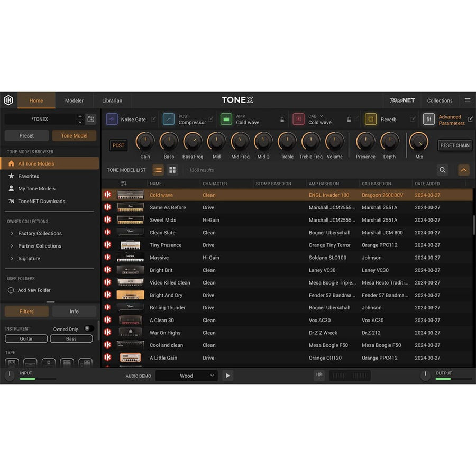Screen dimensions: 476x476
Task: Click the sort order column icon
Action: [x=124, y=184]
